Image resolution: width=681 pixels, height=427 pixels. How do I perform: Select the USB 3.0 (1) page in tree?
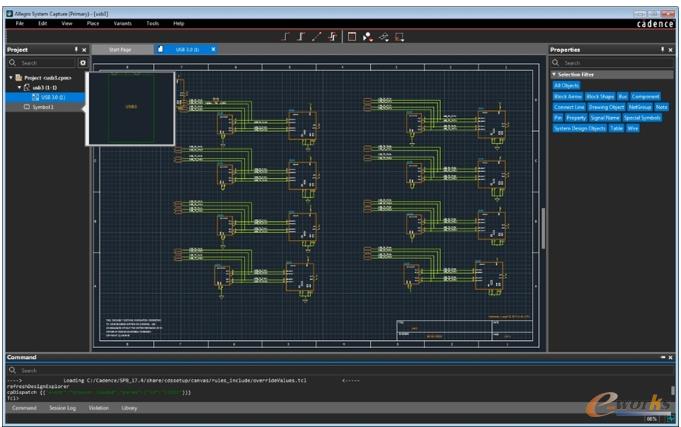45,97
